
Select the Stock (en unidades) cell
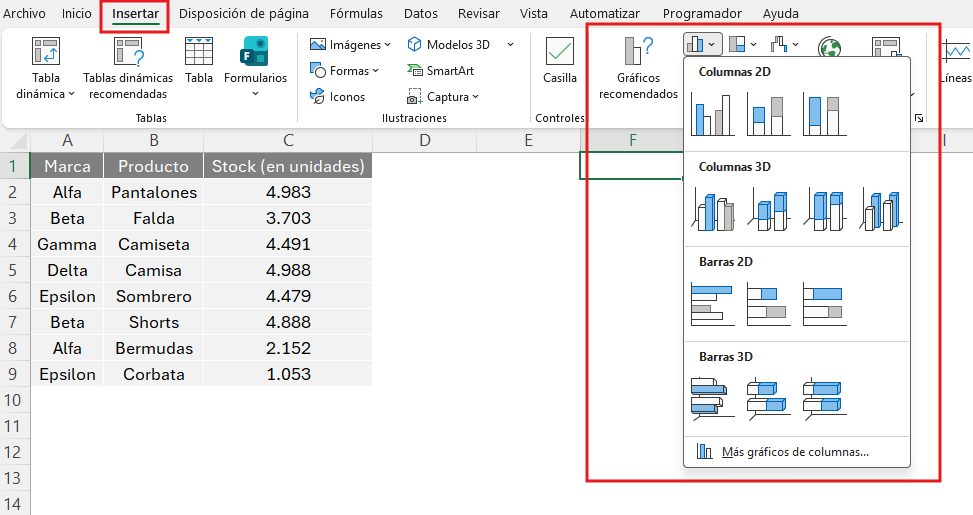click(288, 166)
